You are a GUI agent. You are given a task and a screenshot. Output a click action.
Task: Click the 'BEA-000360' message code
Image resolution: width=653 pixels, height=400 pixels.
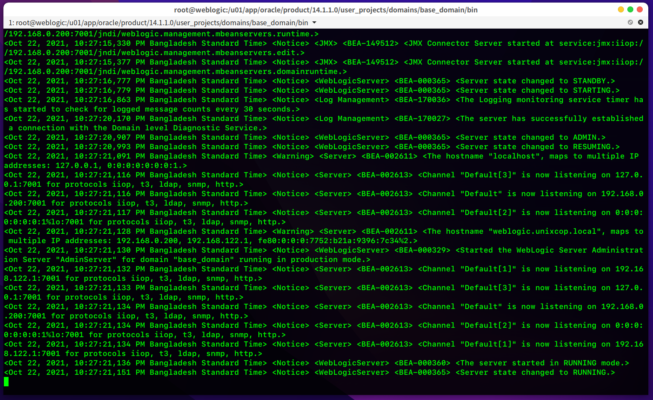pyautogui.click(x=422, y=363)
